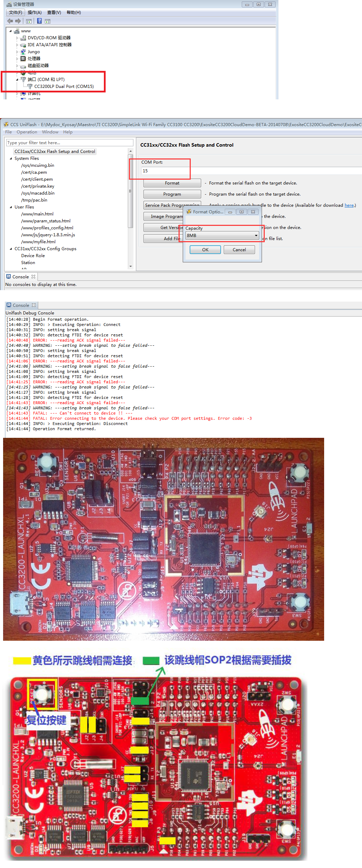Click the filter text box in UniFlash
Image resolution: width=362 pixels, height=868 pixels.
click(69, 143)
